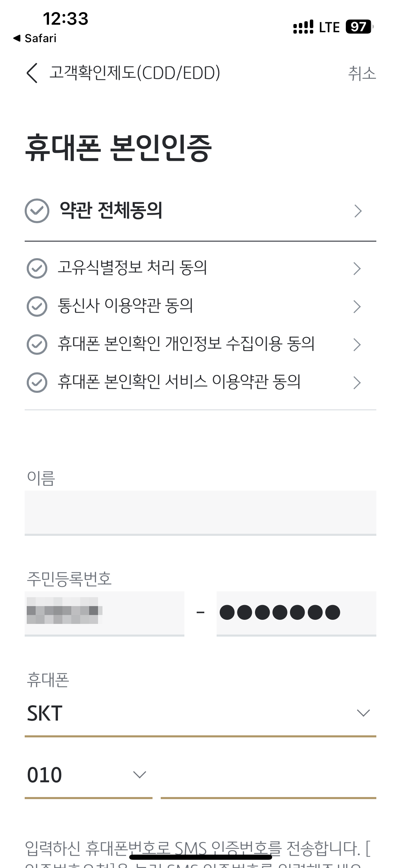View 통신사 이용약관 동의 terms via chevron
This screenshot has width=401, height=868.
click(x=357, y=306)
